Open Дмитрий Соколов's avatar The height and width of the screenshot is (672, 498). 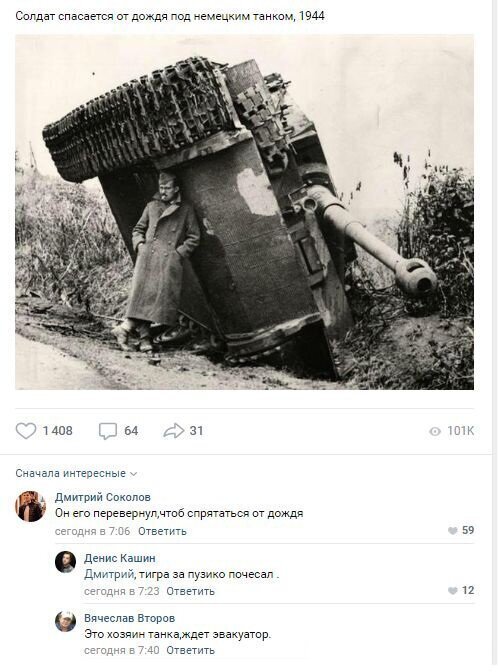(x=30, y=506)
